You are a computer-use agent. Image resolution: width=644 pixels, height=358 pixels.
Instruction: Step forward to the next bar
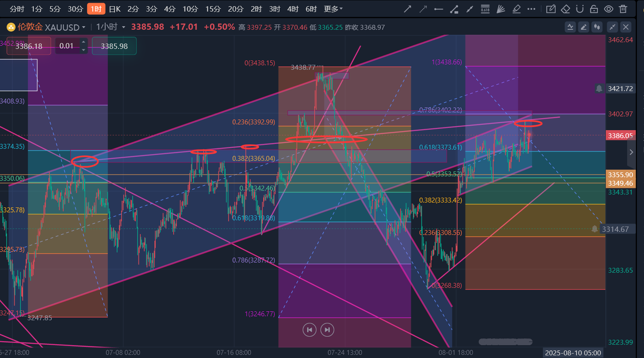327,330
